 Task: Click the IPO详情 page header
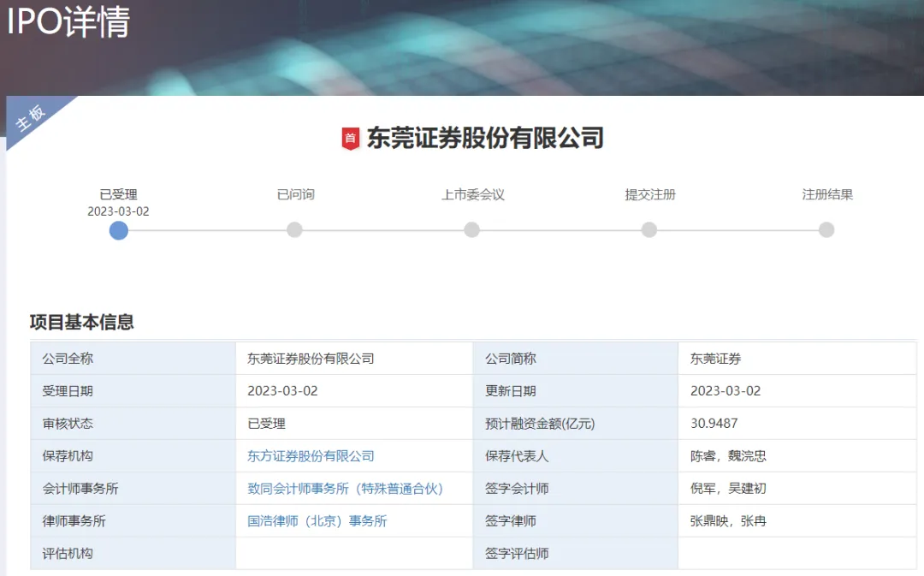[68, 21]
